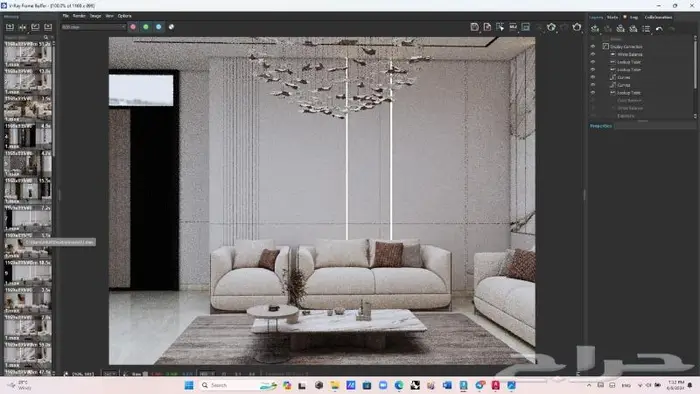Open the Windows notification bell
Screen dimensions: 700x394
click(690, 385)
